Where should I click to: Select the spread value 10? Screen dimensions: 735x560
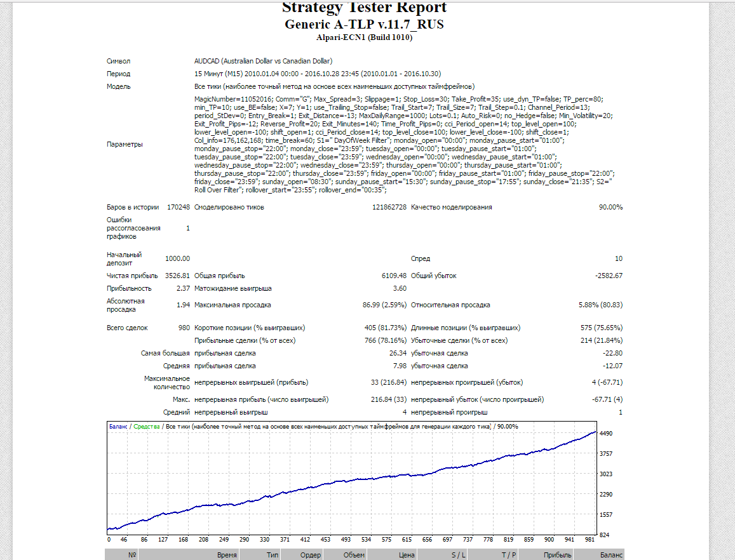(619, 258)
